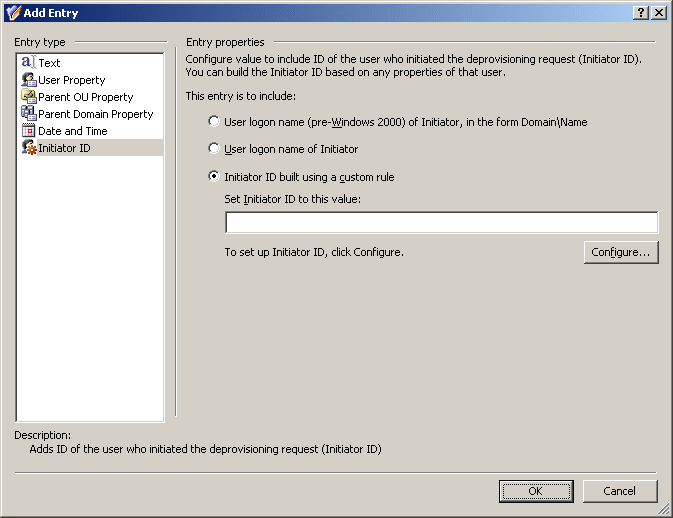Click the Add Entry title bar icon
This screenshot has height=518, width=673.
(x=13, y=12)
